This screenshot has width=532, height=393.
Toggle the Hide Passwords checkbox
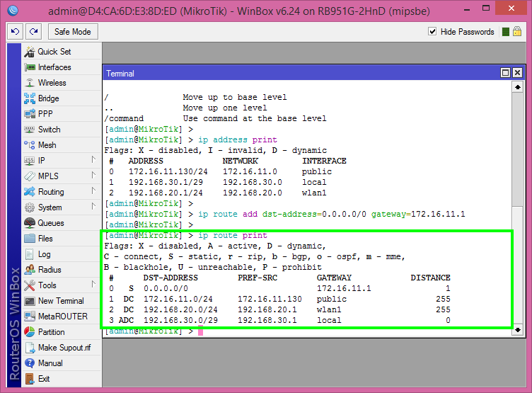pyautogui.click(x=432, y=32)
